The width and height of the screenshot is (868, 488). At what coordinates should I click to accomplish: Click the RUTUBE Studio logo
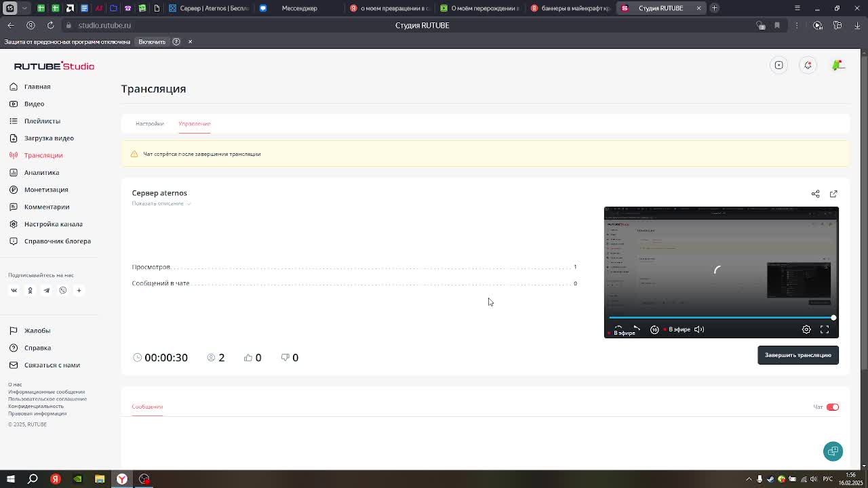[x=54, y=66]
